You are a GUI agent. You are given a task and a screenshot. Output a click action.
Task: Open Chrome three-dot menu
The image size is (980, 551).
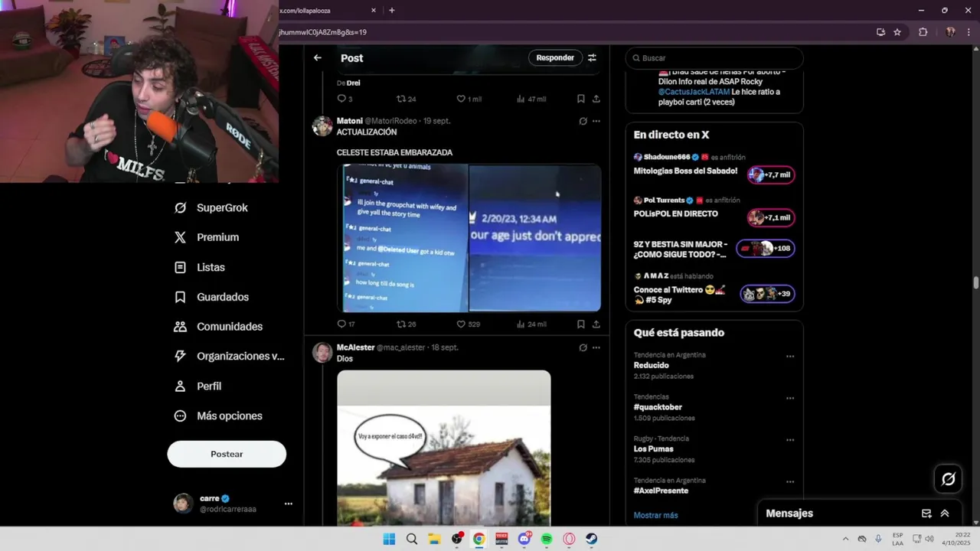tap(970, 32)
